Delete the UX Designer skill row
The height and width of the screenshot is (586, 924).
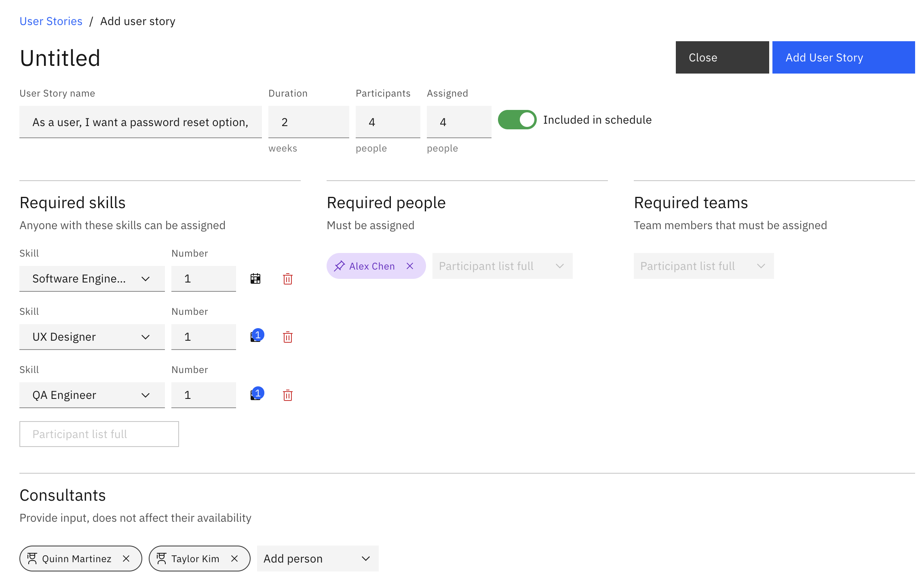tap(288, 337)
